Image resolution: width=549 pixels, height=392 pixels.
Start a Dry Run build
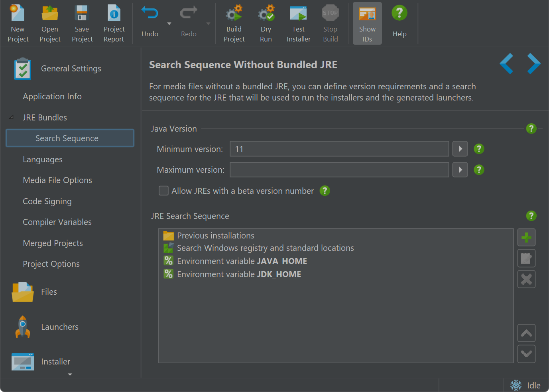[x=266, y=23]
